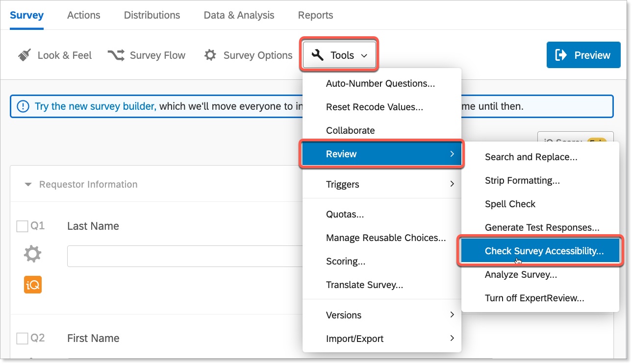Collapse the Requestor Information block

pyautogui.click(x=28, y=185)
